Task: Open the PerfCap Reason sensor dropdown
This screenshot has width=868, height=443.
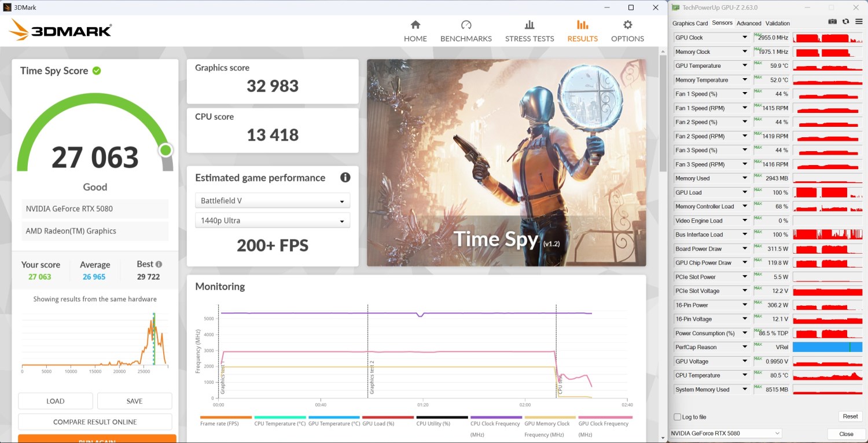Action: (745, 347)
